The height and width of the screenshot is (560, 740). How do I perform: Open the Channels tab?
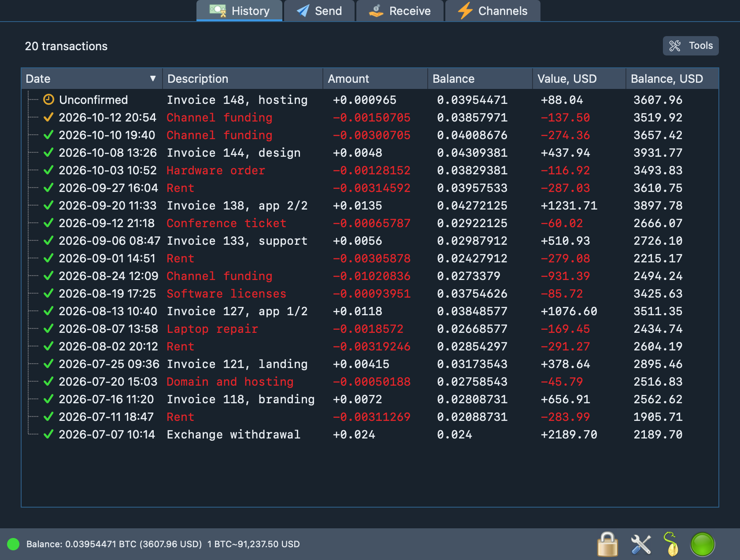(x=493, y=11)
